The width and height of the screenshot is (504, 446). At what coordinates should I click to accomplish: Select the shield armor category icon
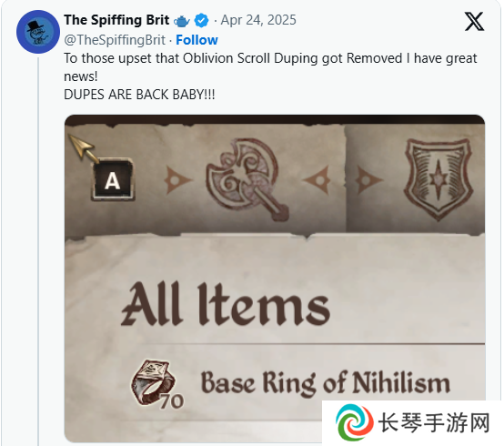click(438, 178)
